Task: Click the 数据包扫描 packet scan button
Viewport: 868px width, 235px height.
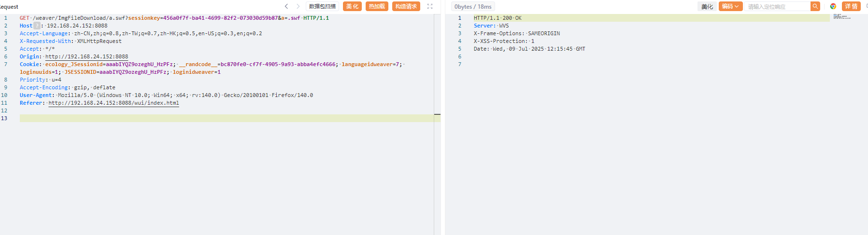Action: [x=322, y=6]
